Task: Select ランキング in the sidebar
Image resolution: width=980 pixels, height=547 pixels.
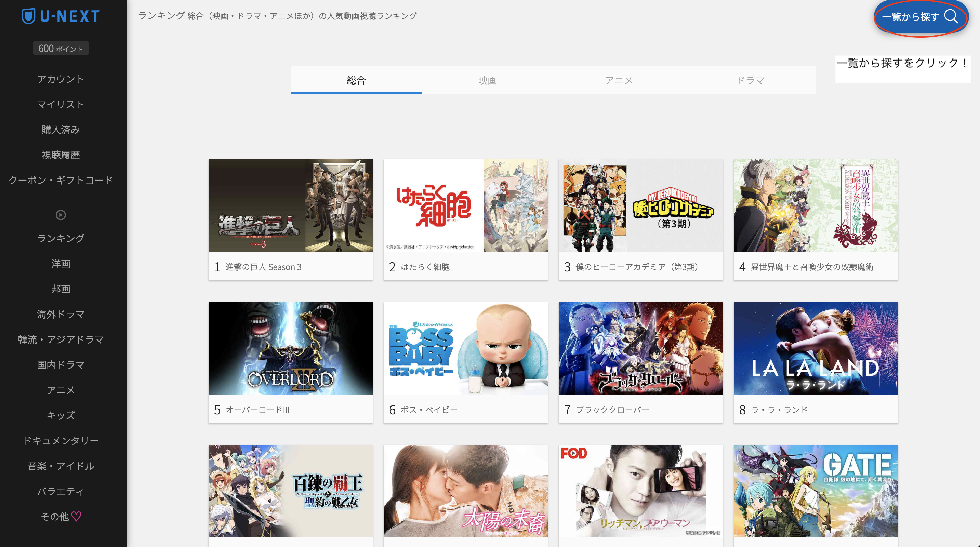Action: point(61,238)
